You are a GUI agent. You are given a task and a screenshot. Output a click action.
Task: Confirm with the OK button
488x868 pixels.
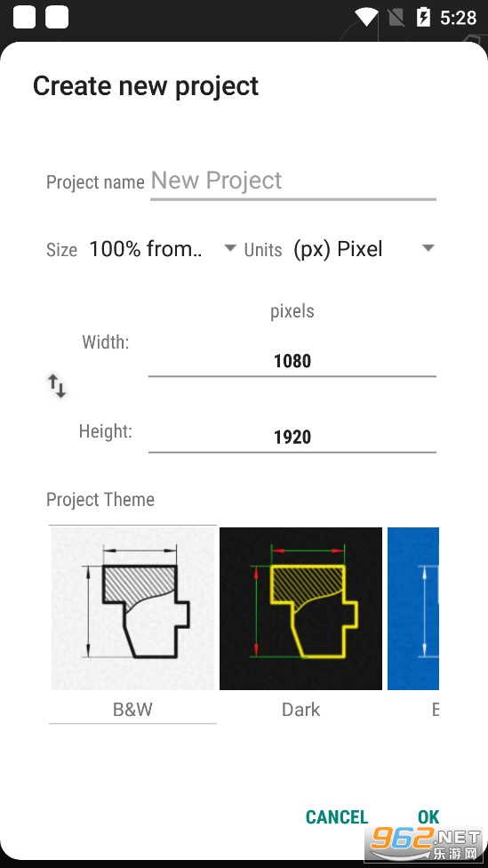point(428,817)
